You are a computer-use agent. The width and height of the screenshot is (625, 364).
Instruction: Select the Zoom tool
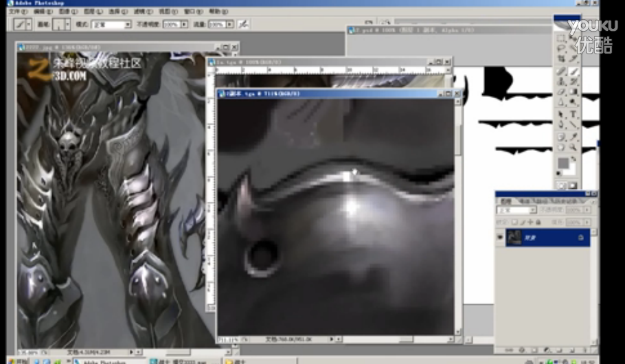tap(573, 147)
